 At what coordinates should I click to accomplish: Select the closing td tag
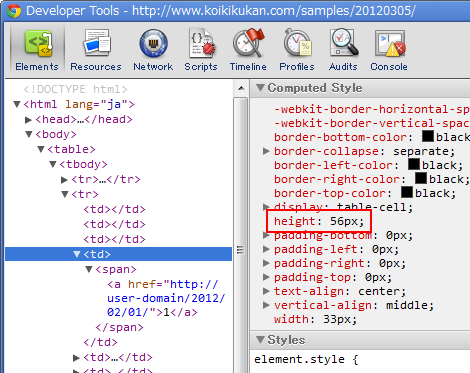100,343
